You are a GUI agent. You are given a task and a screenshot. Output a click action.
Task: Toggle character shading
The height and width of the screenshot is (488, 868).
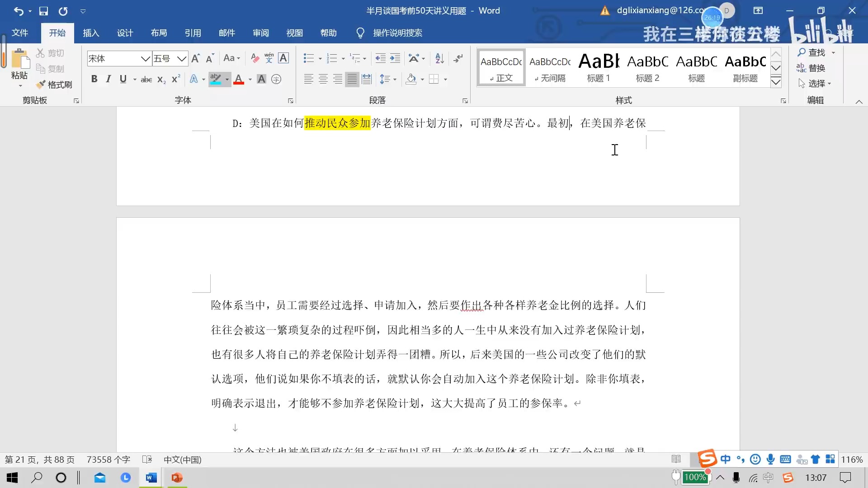point(261,79)
